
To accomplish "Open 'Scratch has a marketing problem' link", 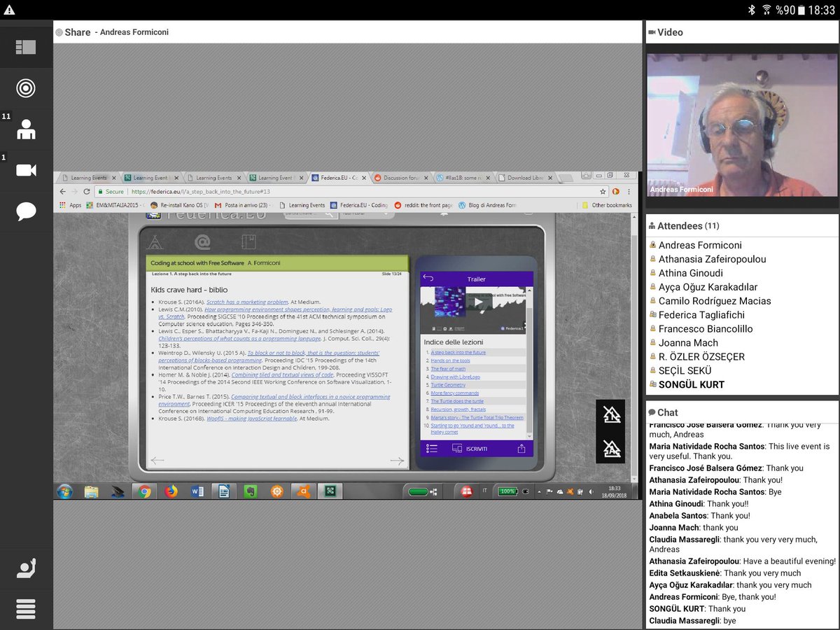I will tap(247, 302).
